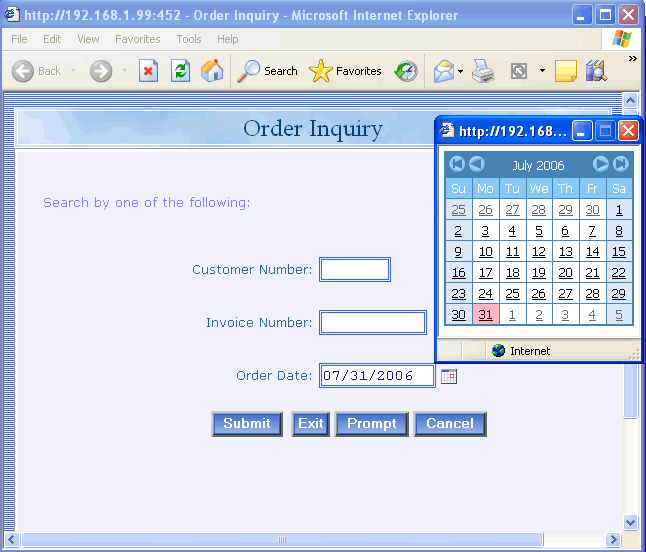Go to next year in calendar popup
646x552 pixels.
620,164
